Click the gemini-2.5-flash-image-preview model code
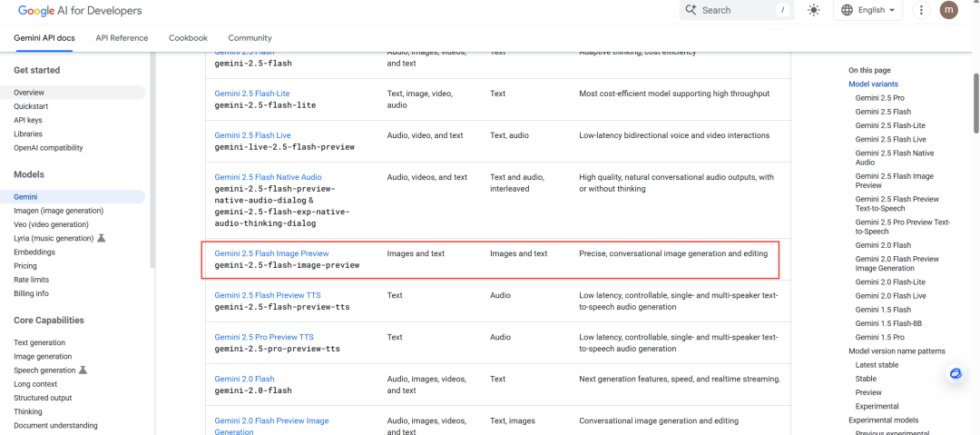The width and height of the screenshot is (980, 435). click(x=287, y=265)
